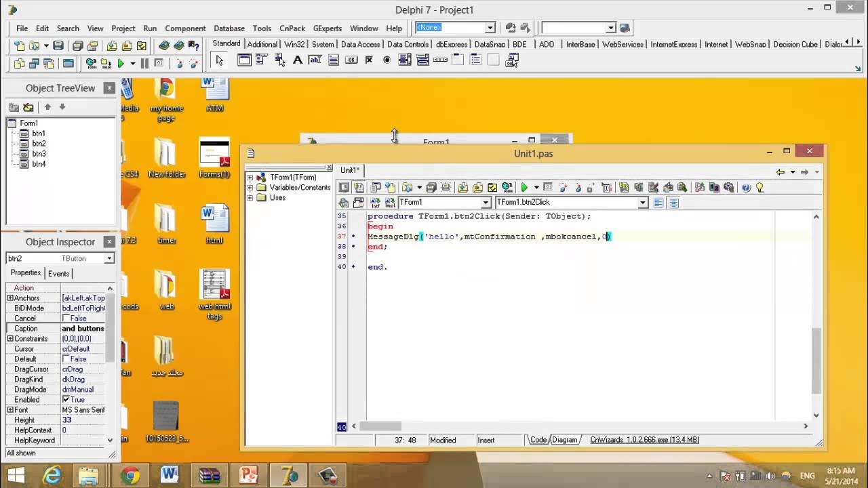Switch to the Data Access palette tab

pos(360,44)
